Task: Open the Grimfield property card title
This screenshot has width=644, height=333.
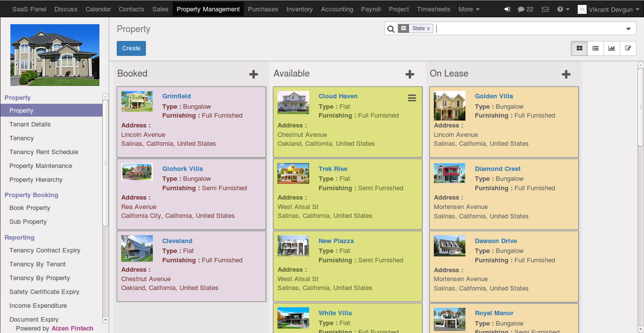Action: (x=177, y=96)
